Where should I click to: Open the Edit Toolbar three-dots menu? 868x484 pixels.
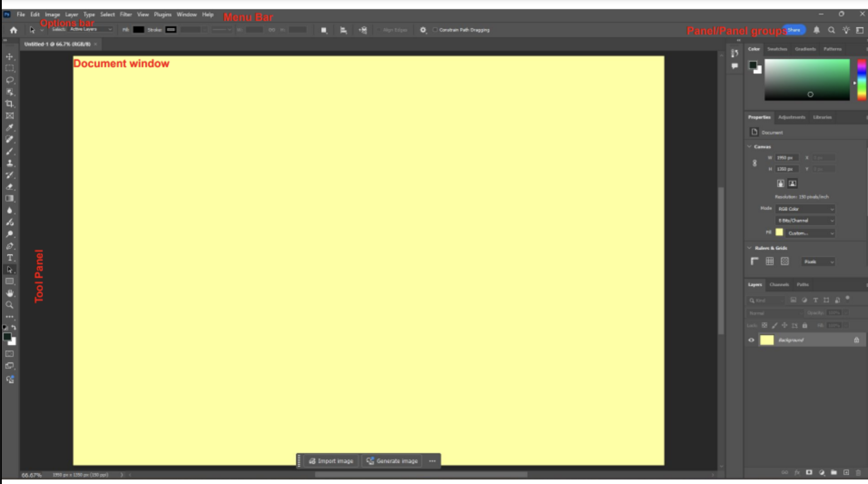(x=10, y=316)
